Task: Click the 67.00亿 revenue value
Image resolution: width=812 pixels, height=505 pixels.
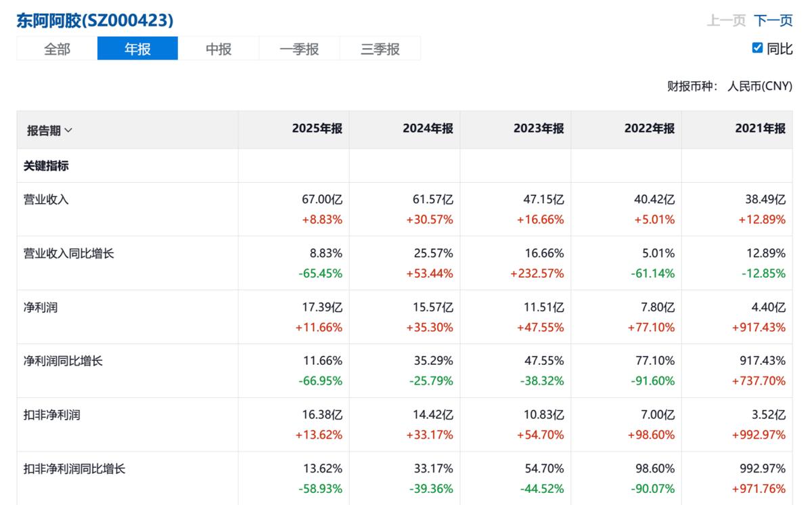Action: coord(322,200)
